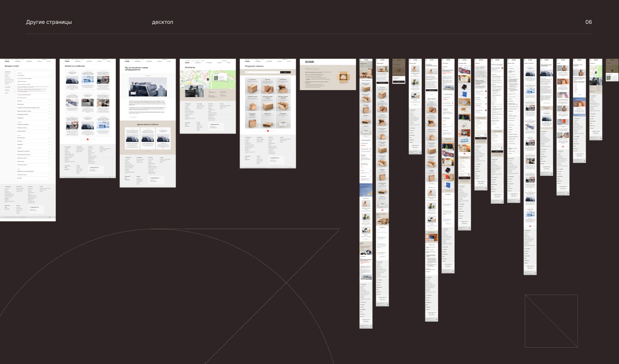Click the Другие страницы heading text
This screenshot has height=364, width=619.
pos(49,22)
